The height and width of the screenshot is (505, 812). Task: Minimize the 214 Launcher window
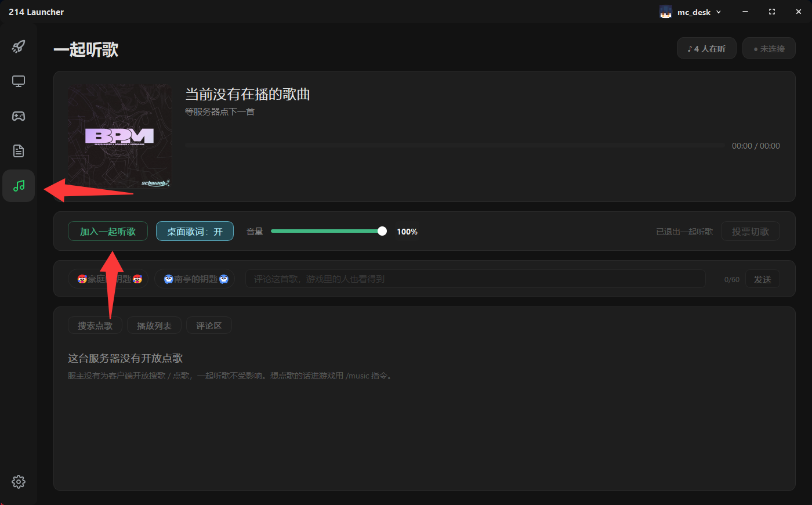click(x=745, y=12)
